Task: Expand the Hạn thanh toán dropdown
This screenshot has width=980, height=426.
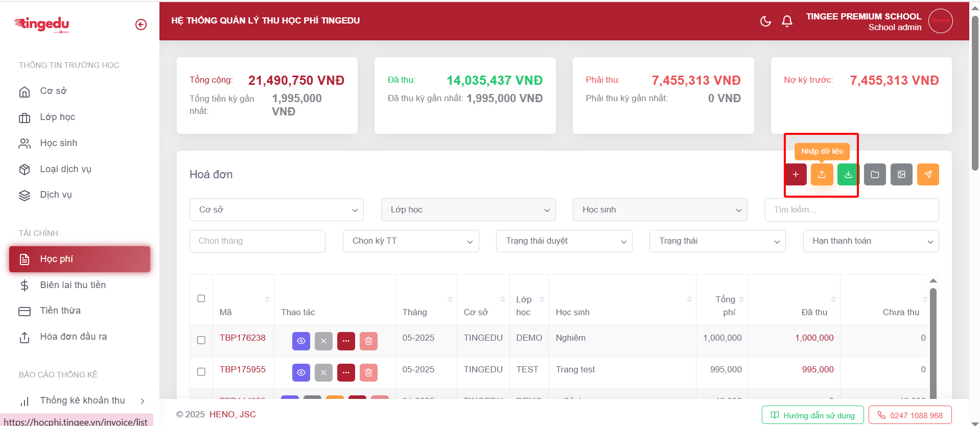Action: coord(871,241)
